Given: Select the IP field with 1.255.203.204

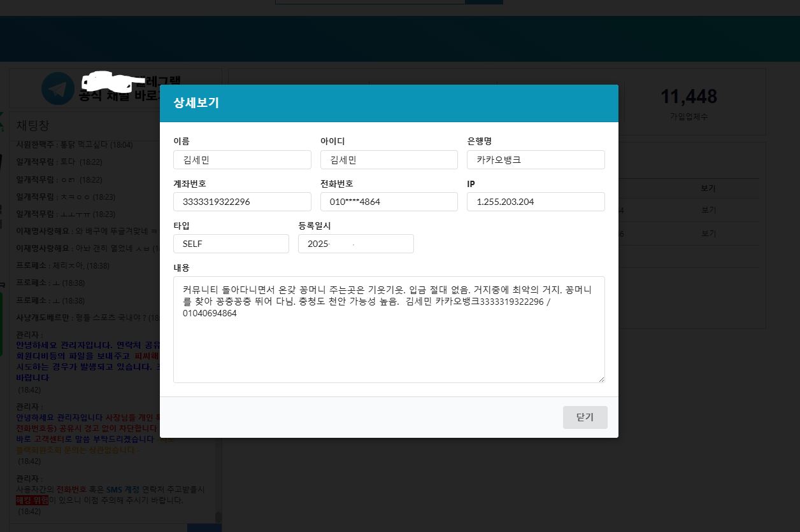Looking at the screenshot, I should 536,202.
